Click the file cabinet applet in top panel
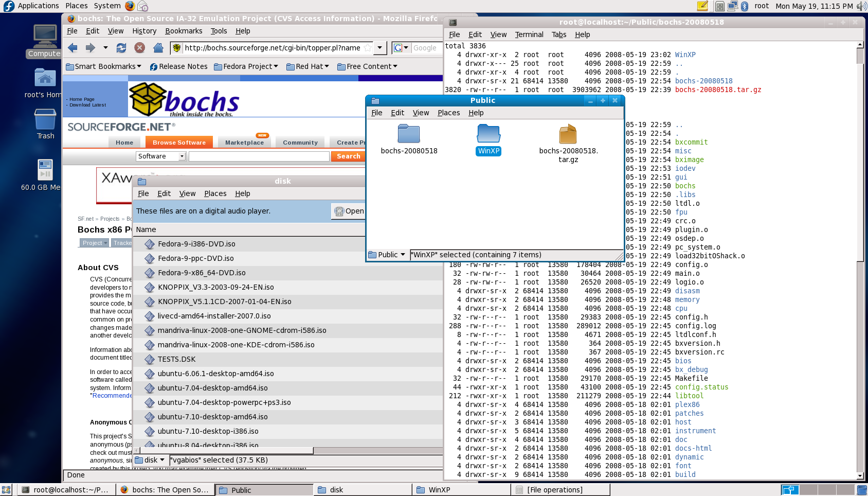 tap(720, 6)
